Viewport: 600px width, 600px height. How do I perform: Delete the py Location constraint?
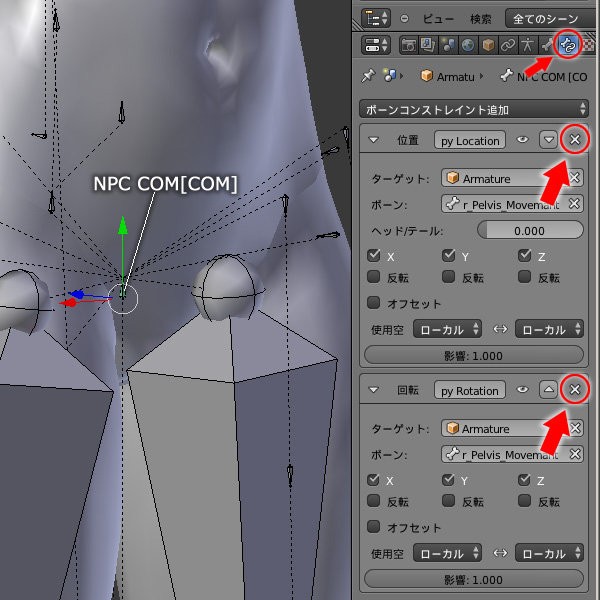tap(575, 140)
